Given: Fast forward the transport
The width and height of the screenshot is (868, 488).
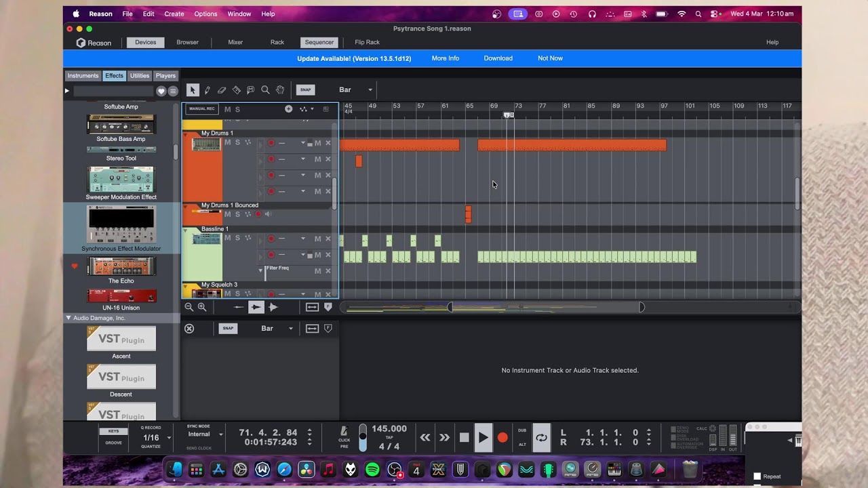Looking at the screenshot, I should coord(445,438).
